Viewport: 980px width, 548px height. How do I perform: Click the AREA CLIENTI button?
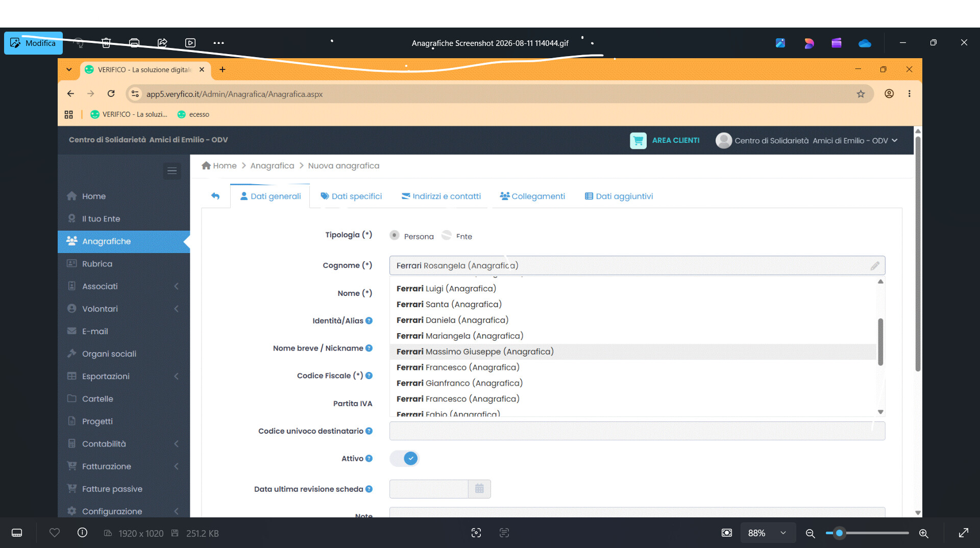pos(665,140)
